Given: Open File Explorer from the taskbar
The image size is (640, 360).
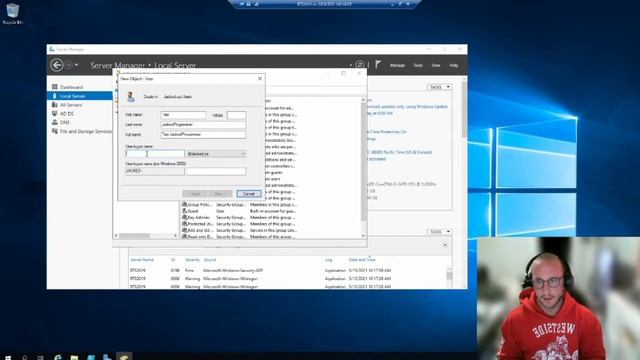Looking at the screenshot, I should click(x=74, y=357).
